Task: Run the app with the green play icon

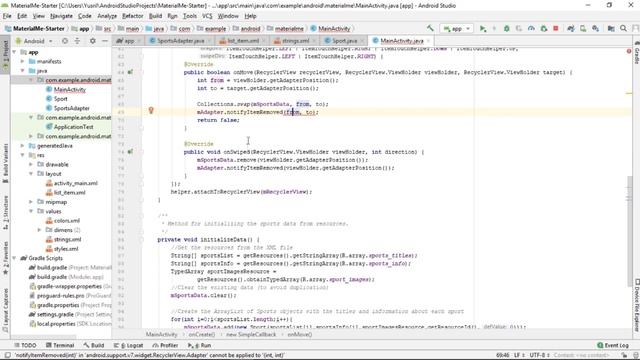Action: [483, 29]
